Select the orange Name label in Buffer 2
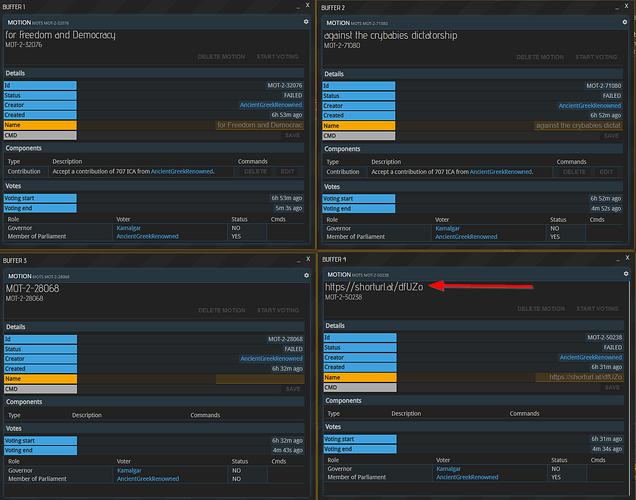This screenshot has height=500, width=636. pyautogui.click(x=359, y=126)
